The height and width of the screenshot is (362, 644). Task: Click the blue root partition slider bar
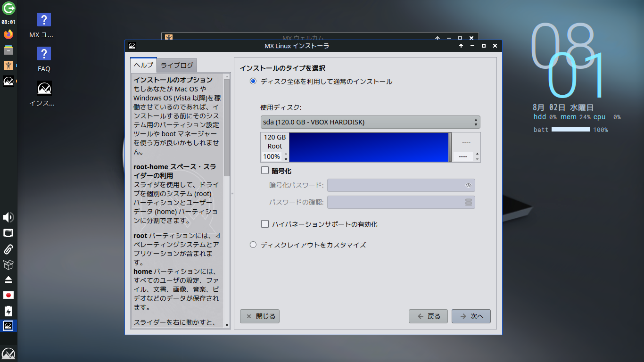click(x=369, y=148)
